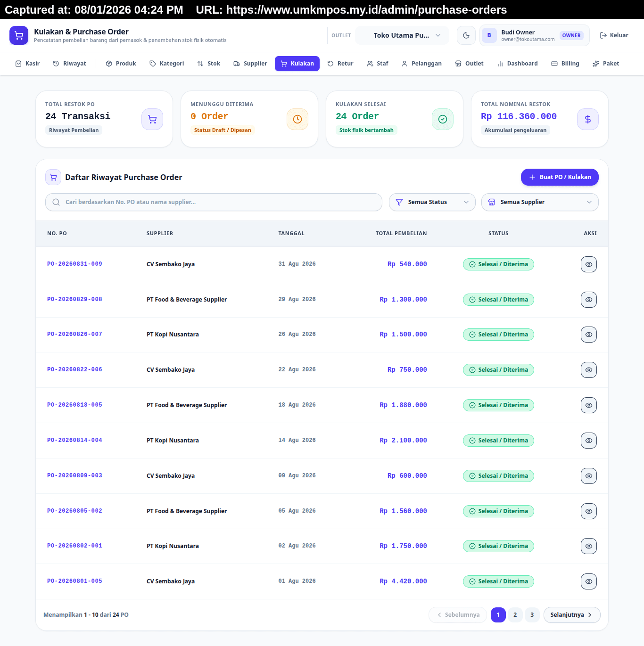Open eye icon for PO-20260826-007
This screenshot has height=646, width=644.
pyautogui.click(x=589, y=335)
